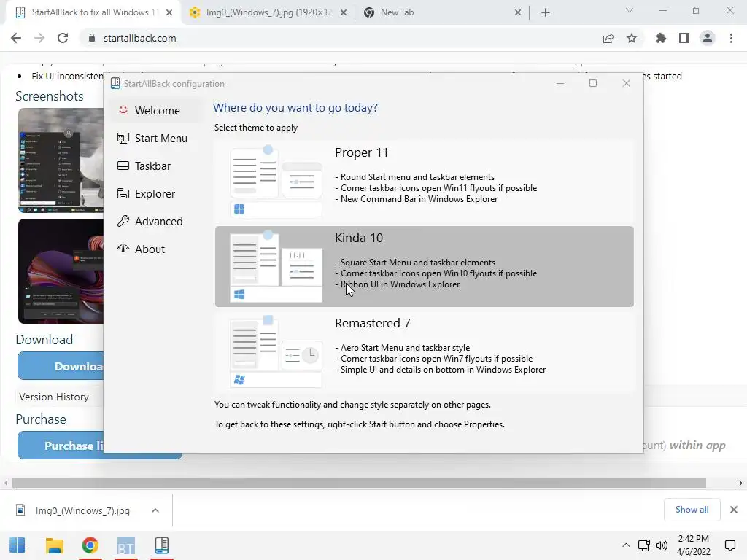Switch to the StartAllBack browser tab

pos(93,12)
